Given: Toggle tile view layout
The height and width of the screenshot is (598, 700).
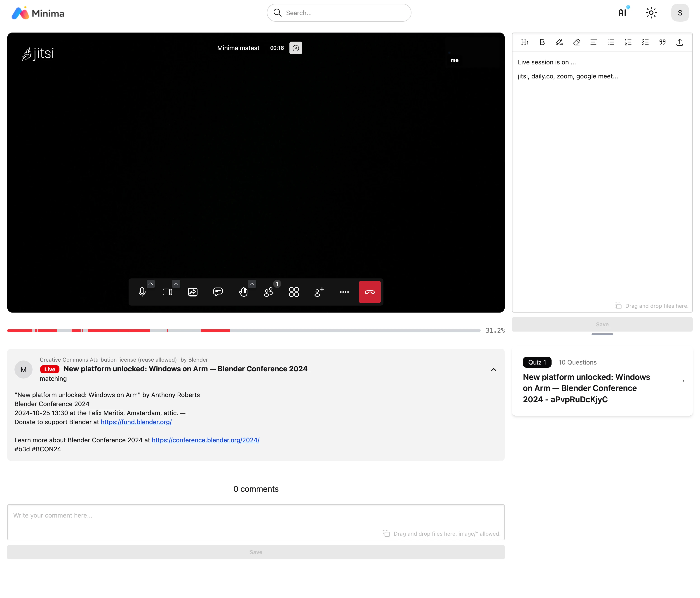Looking at the screenshot, I should pyautogui.click(x=294, y=292).
